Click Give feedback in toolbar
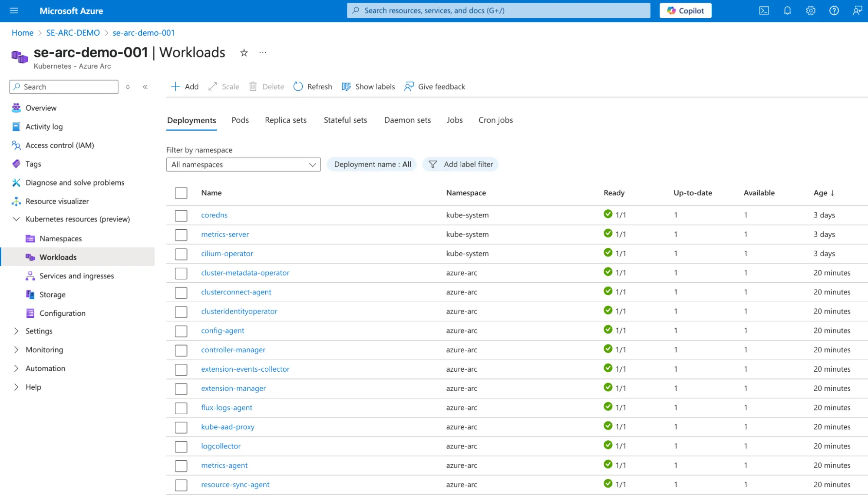This screenshot has height=502, width=868. click(x=435, y=86)
